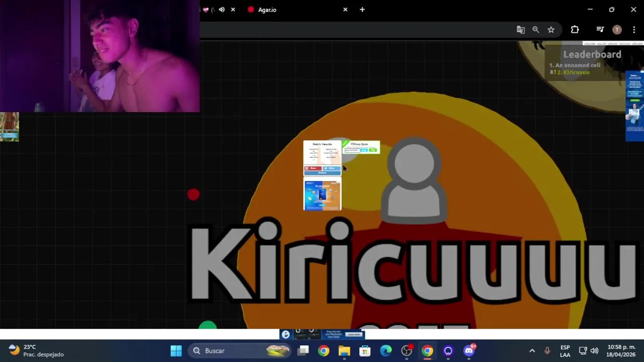The image size is (644, 362).
Task: Click the small red cell pellet
Action: point(194,195)
